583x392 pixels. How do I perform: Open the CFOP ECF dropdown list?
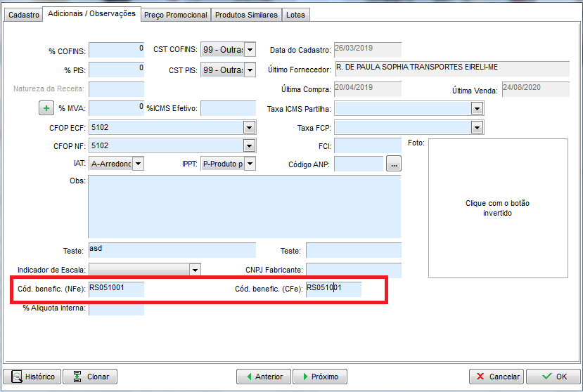click(x=249, y=127)
